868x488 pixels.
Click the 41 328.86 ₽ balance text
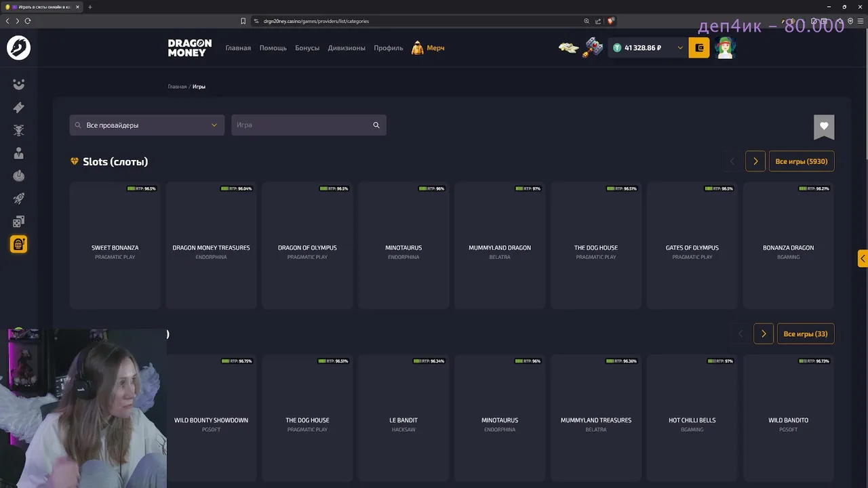tap(643, 48)
